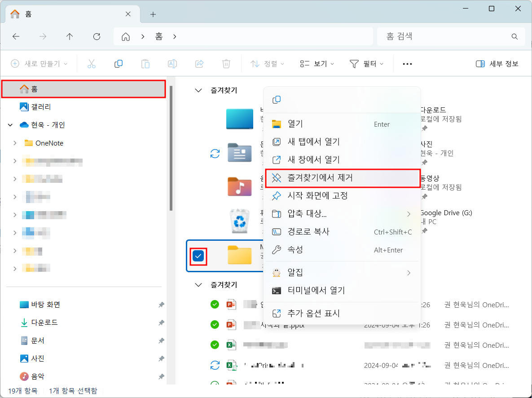Navigate up one level with the up arrow
The width and height of the screenshot is (532, 398).
pyautogui.click(x=70, y=36)
